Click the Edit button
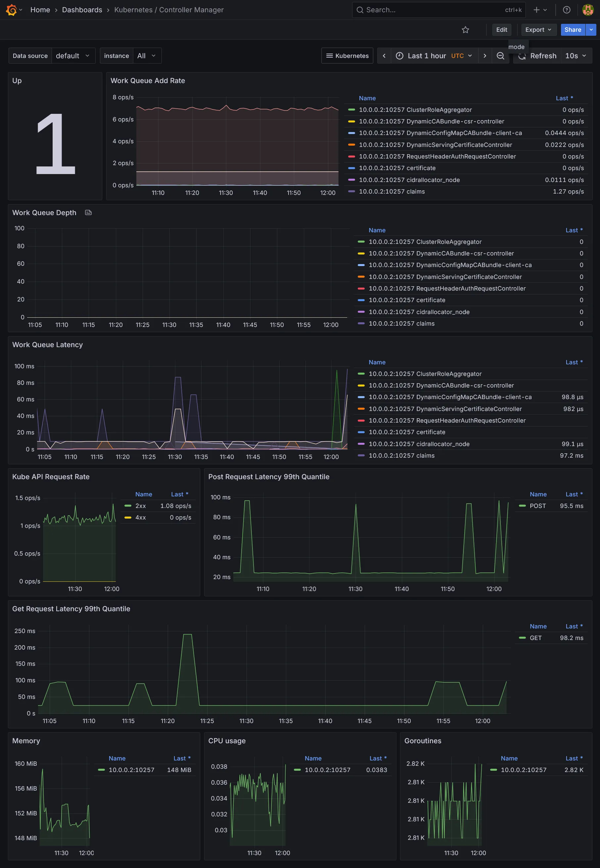The height and width of the screenshot is (868, 600). (501, 30)
